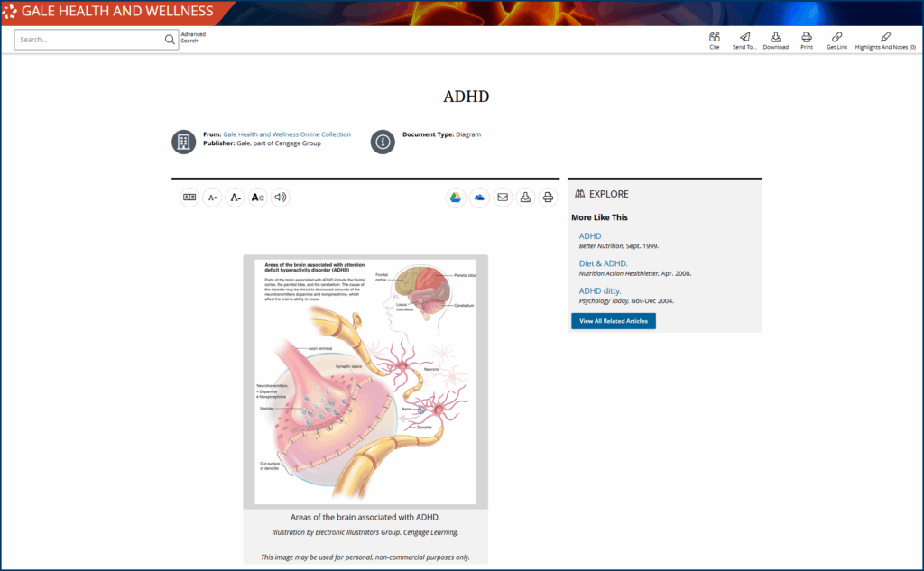This screenshot has width=924, height=571.
Task: Click Print in the top toolbar
Action: [x=807, y=38]
